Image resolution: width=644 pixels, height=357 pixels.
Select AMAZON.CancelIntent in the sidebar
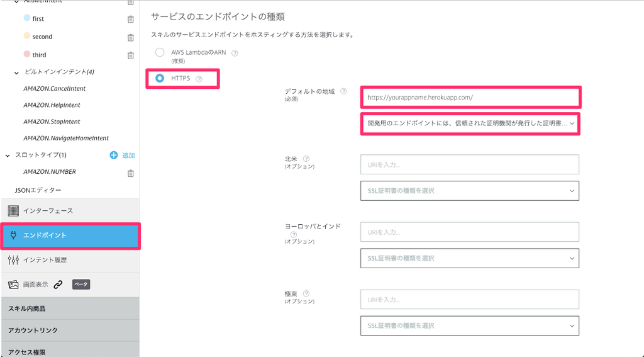55,88
